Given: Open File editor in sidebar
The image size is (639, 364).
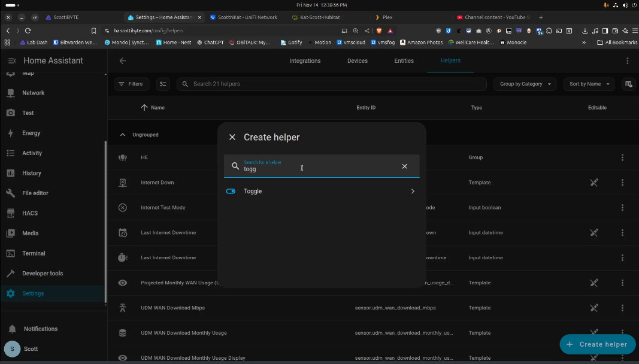Looking at the screenshot, I should pyautogui.click(x=35, y=193).
